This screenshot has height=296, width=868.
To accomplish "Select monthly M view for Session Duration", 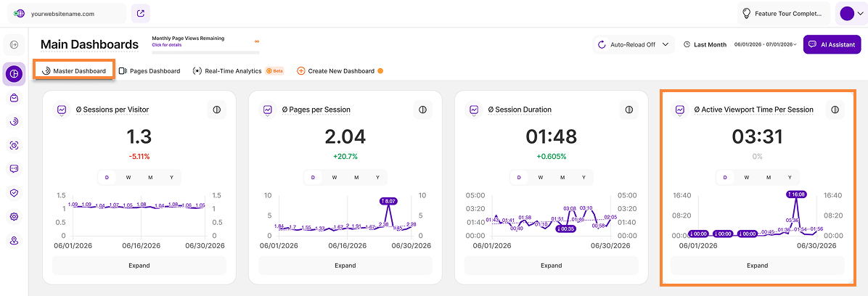I will click(562, 178).
